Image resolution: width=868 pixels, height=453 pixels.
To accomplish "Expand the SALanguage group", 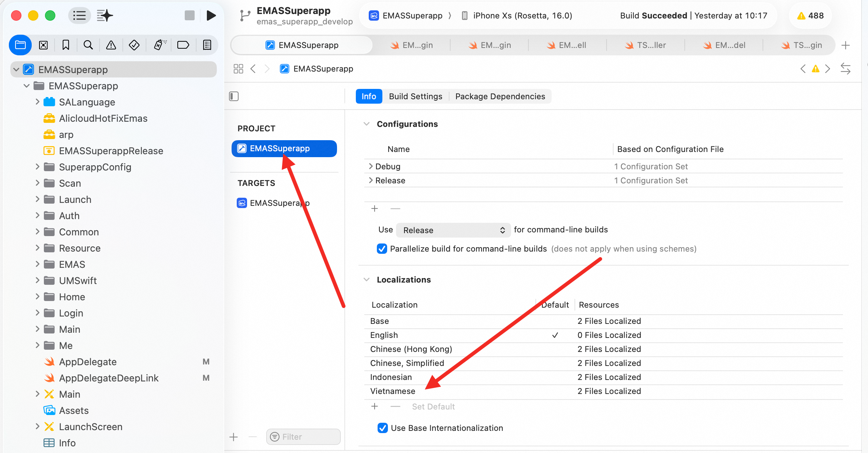I will [x=37, y=102].
